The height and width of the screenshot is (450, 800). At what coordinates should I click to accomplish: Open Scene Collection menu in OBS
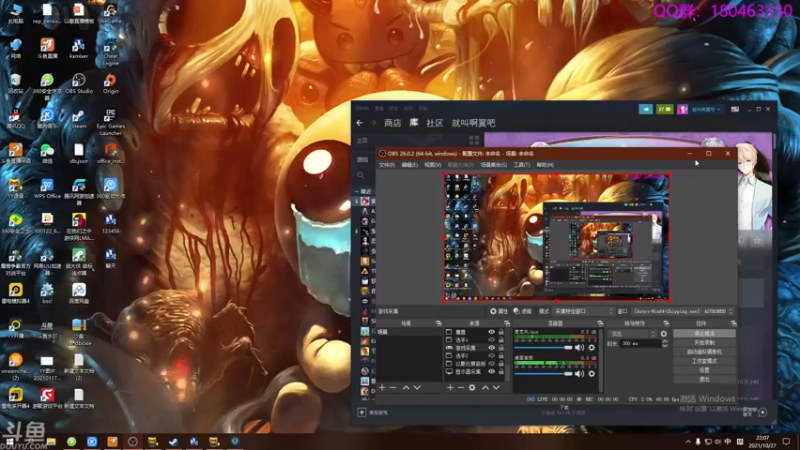[493, 165]
